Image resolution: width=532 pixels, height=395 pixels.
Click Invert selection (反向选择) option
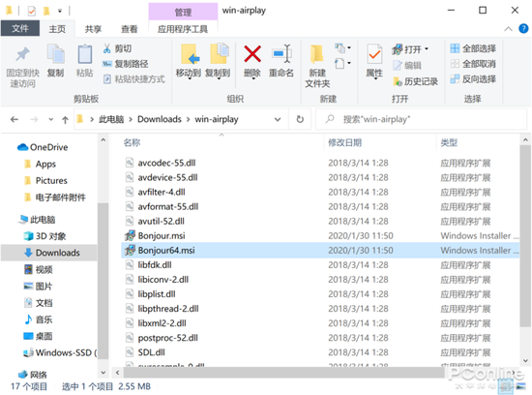click(x=473, y=79)
